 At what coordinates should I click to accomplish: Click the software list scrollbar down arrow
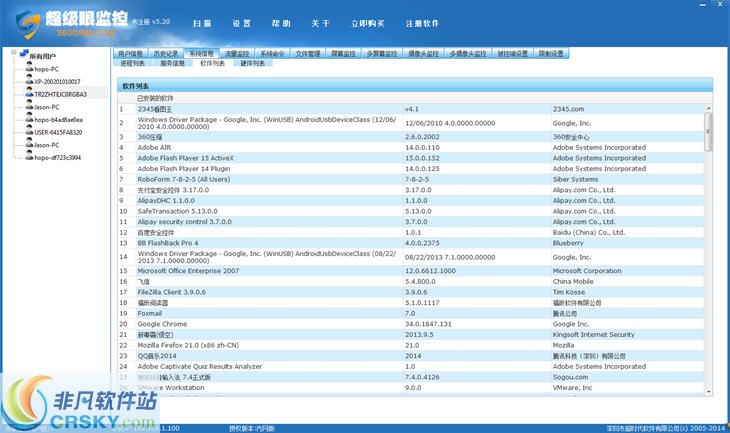708,392
